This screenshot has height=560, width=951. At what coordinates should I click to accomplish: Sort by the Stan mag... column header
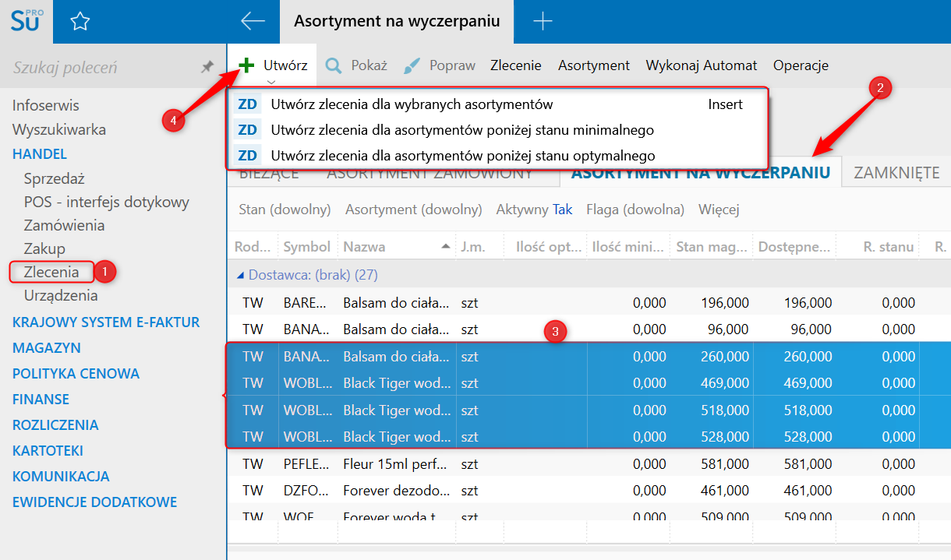click(x=711, y=247)
